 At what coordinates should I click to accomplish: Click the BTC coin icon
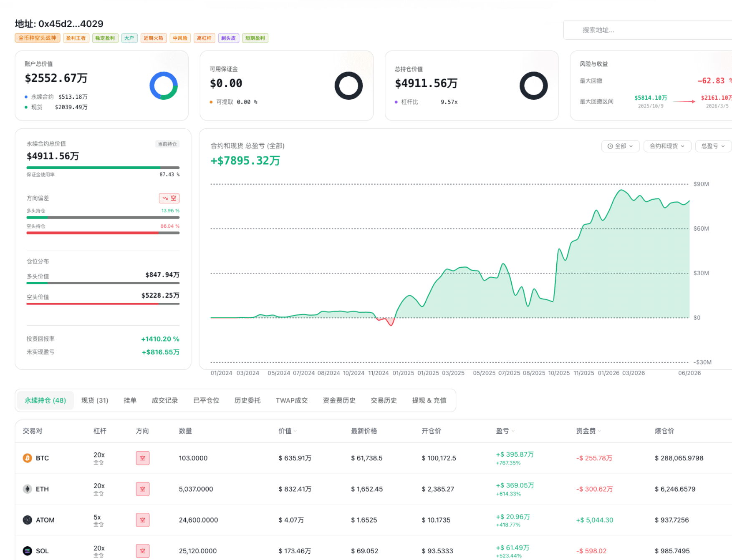[27, 458]
